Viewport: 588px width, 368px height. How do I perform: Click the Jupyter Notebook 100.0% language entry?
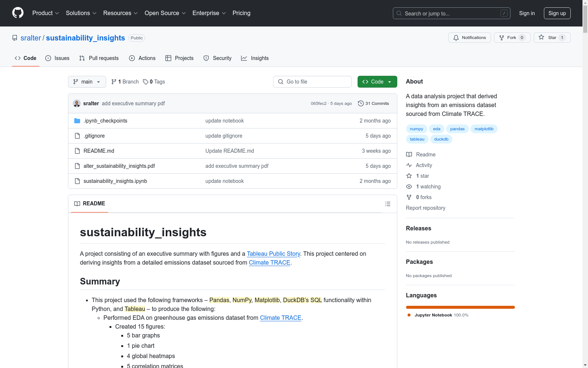438,315
